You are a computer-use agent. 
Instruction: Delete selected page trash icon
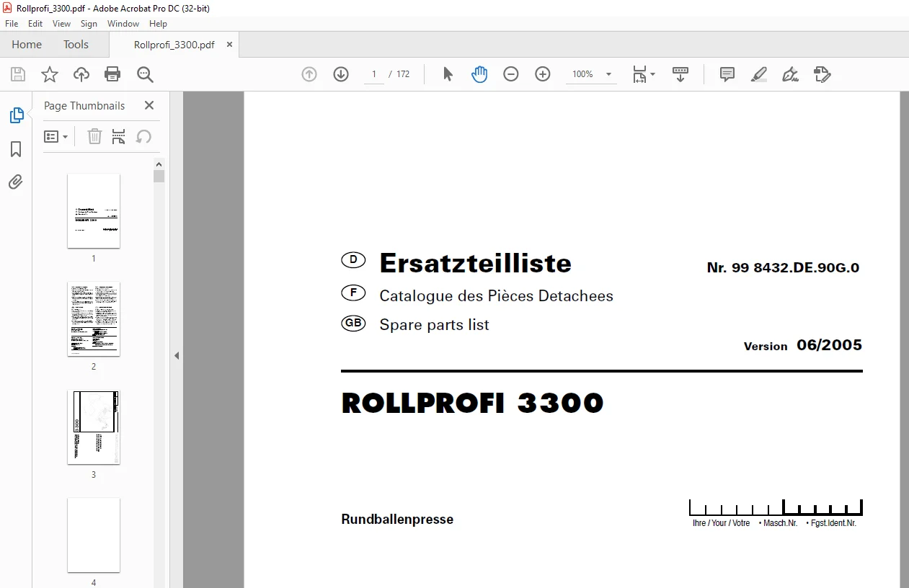(x=94, y=136)
